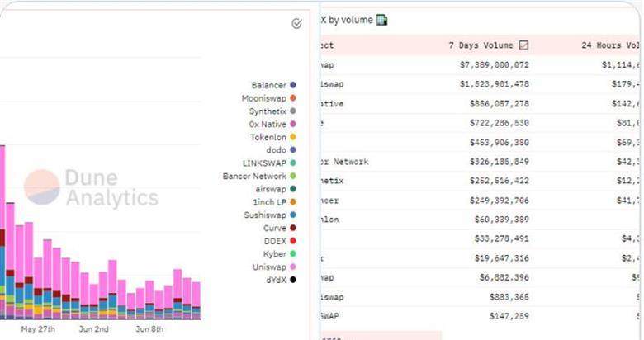
Task: Click the tallest pink bar at chart's left edge
Action: point(2,189)
